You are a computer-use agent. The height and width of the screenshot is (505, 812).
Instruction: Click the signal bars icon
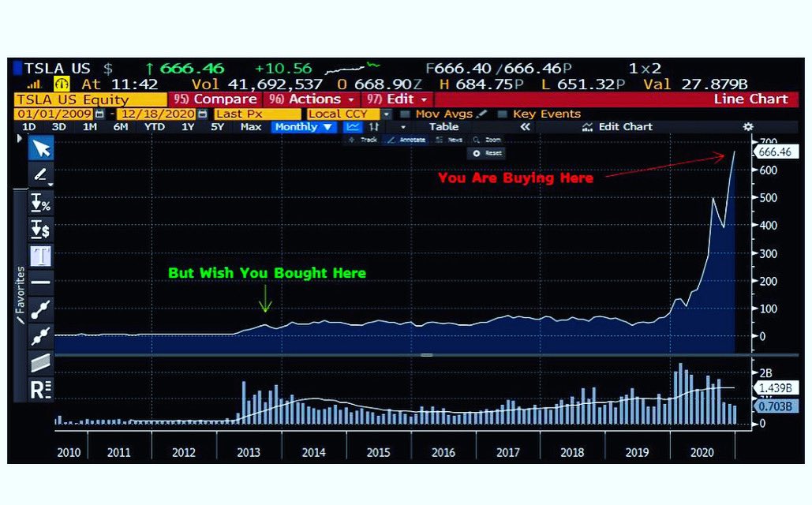[34, 84]
